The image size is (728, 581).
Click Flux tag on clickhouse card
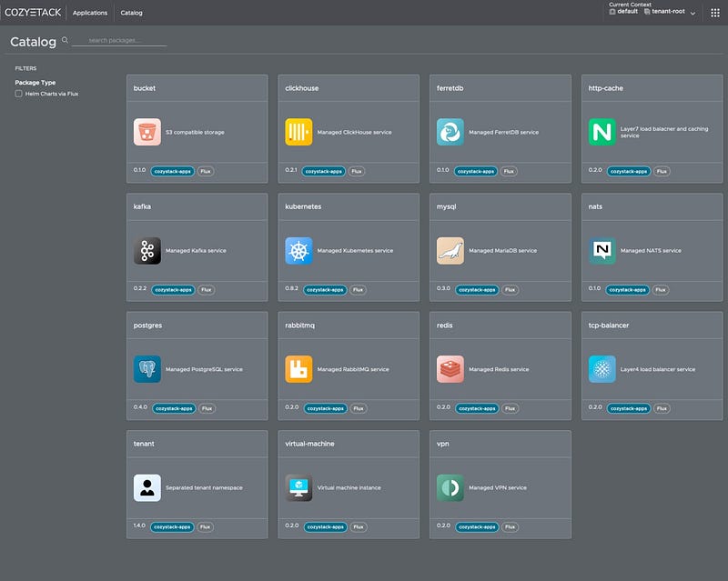click(x=357, y=171)
